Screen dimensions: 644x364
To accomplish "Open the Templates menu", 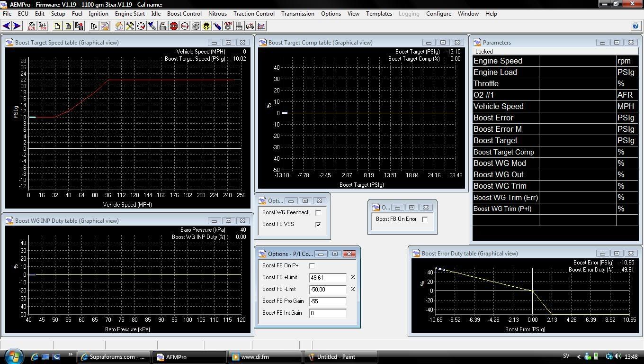I will point(379,14).
